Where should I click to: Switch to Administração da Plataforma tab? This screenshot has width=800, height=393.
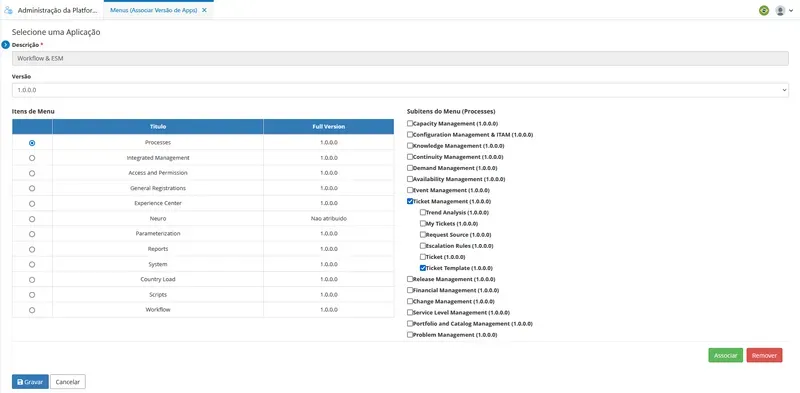tap(52, 10)
